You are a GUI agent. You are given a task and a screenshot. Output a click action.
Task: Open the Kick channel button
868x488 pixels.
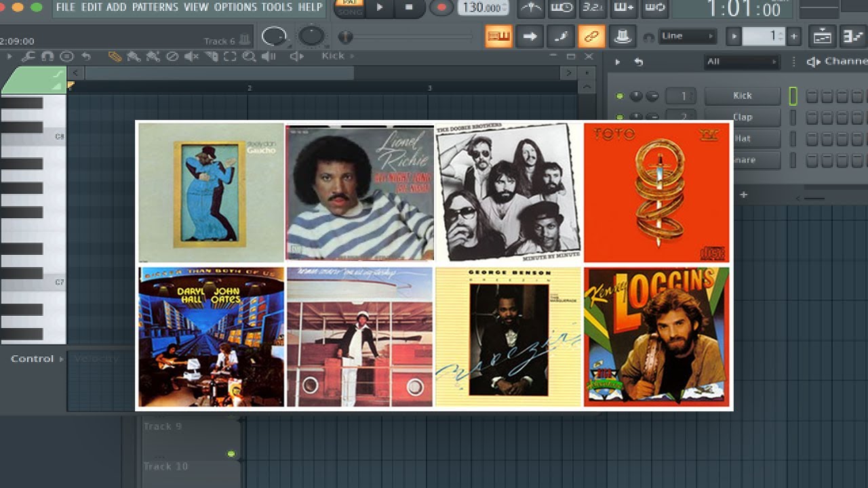[x=743, y=96]
